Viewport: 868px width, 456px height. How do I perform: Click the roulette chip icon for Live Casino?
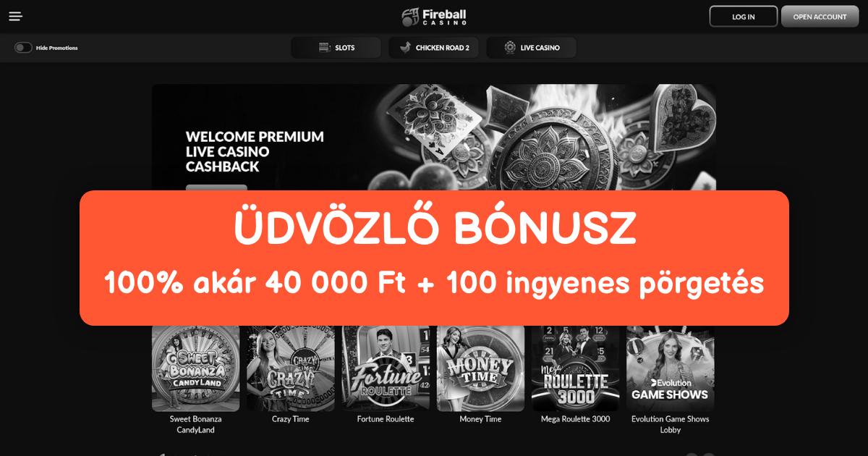click(x=510, y=48)
